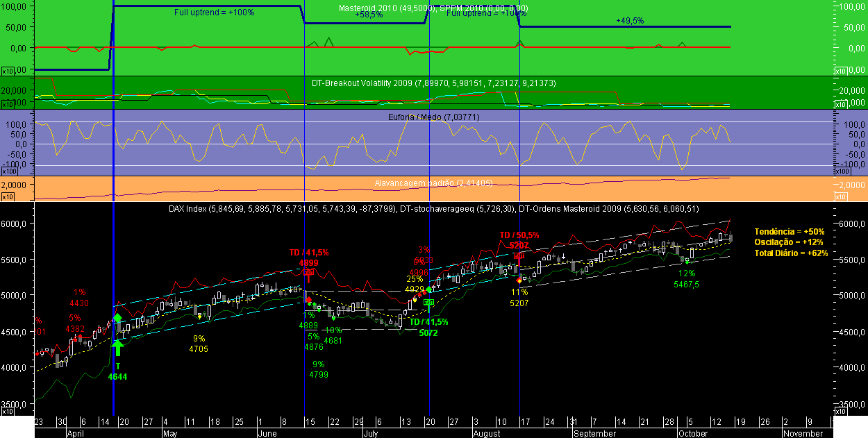
Task: Select the small green arrow above the 12% label
Action: point(687,261)
